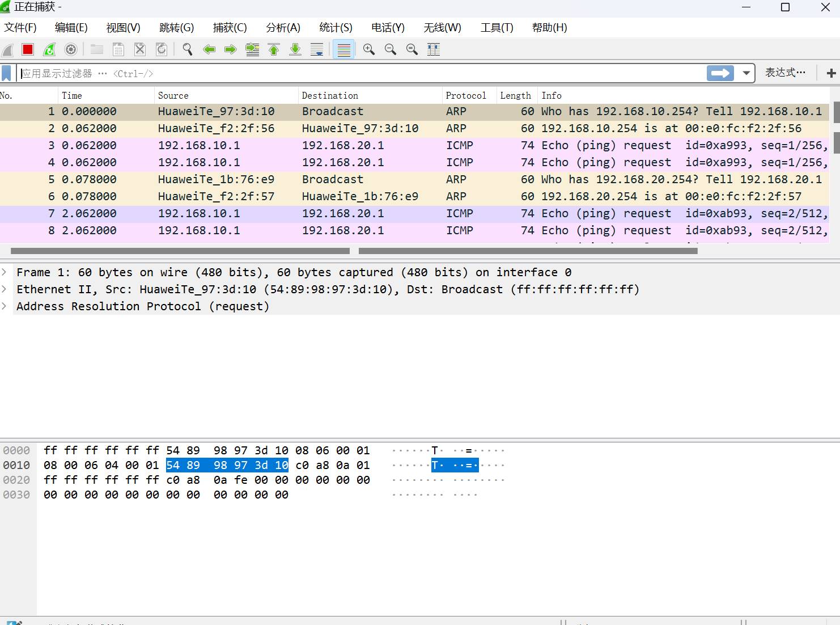Image resolution: width=840 pixels, height=625 pixels.
Task: Expand Address Resolution Protocol section
Action: pyautogui.click(x=5, y=306)
